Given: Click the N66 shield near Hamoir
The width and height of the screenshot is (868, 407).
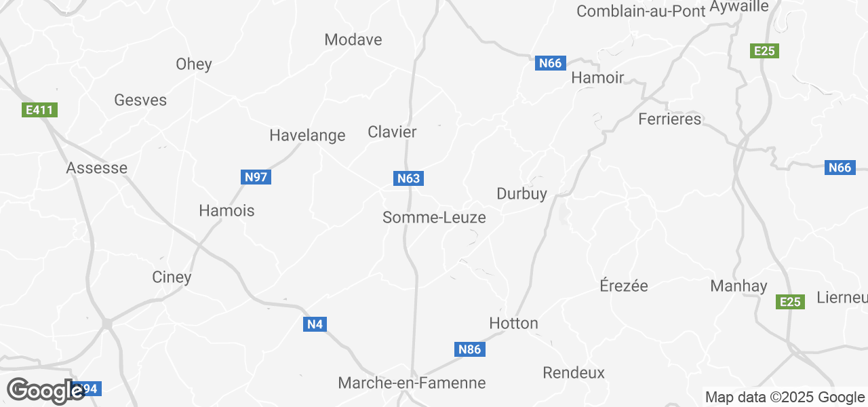Looking at the screenshot, I should tap(549, 63).
